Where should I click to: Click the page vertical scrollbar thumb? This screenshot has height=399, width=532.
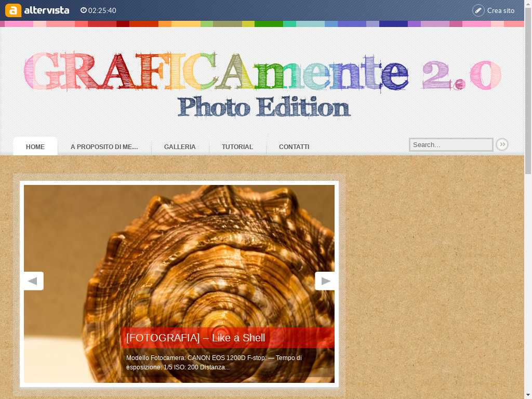[528, 90]
